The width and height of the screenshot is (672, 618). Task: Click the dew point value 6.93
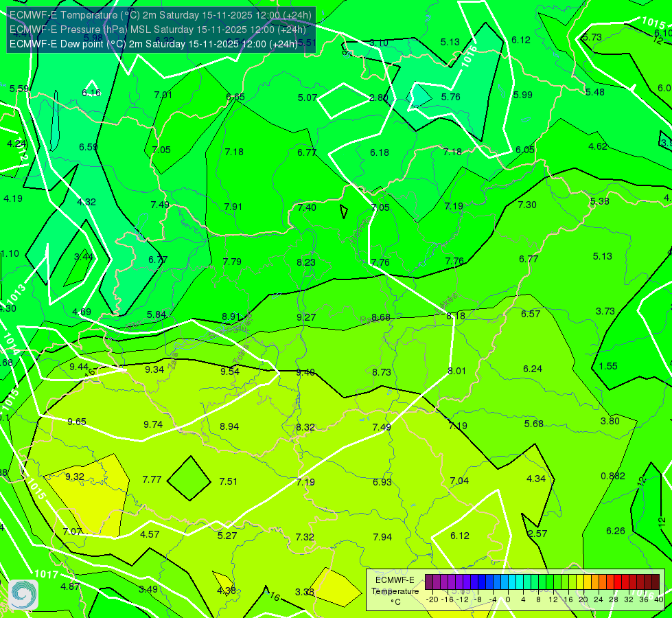point(382,482)
